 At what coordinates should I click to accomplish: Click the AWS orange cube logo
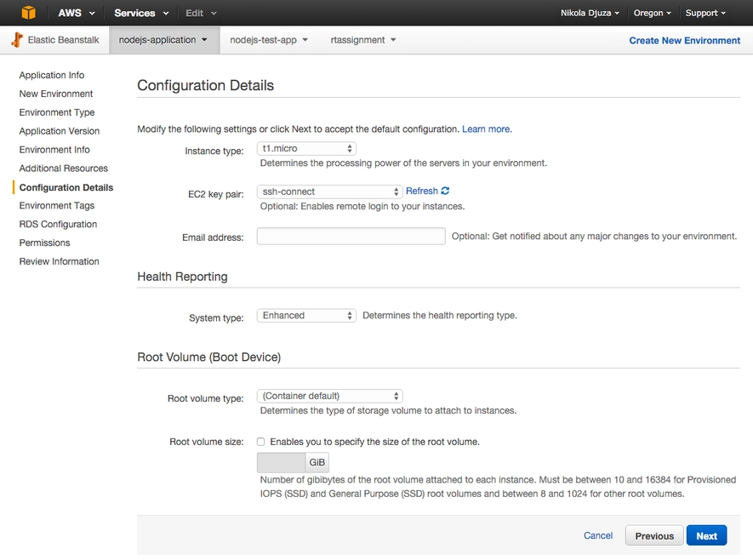tap(29, 13)
